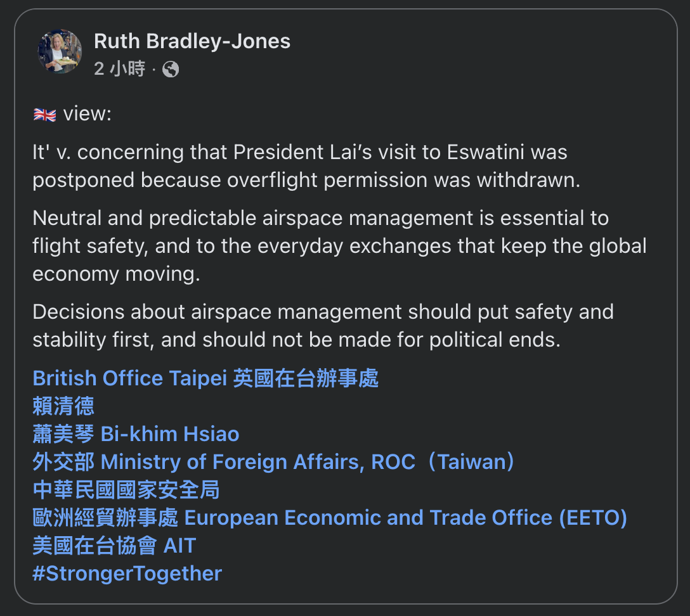
Task: Open European Economic and Trade Office link
Action: [x=330, y=518]
